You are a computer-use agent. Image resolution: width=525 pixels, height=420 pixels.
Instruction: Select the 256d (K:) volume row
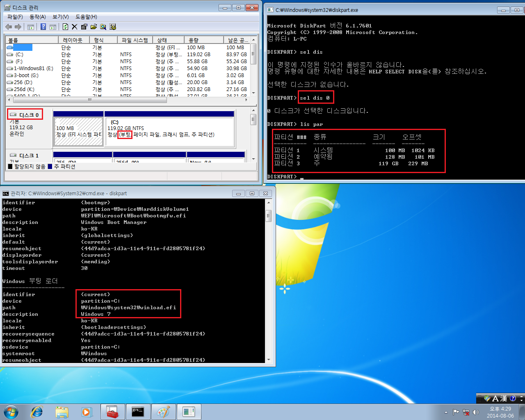127,89
